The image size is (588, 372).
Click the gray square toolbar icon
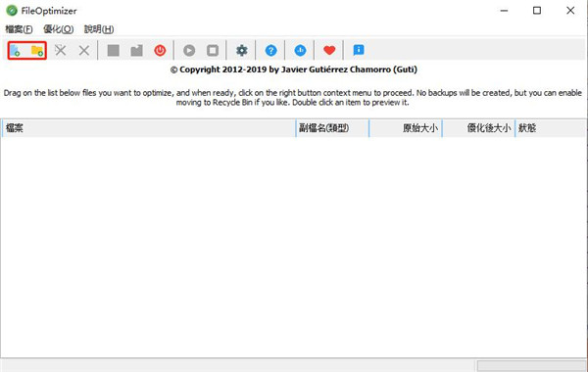[114, 50]
